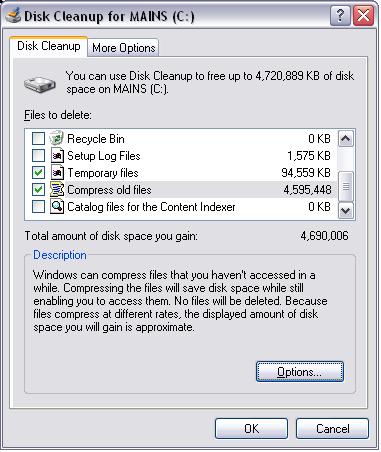Click the Disk Cleanup title bar icon
This screenshot has width=381, height=452.
pyautogui.click(x=13, y=15)
